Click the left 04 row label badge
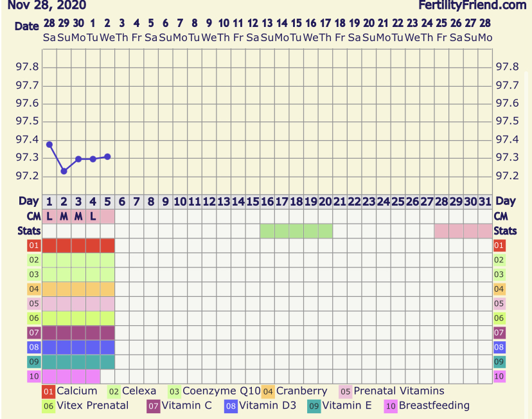 (x=34, y=289)
